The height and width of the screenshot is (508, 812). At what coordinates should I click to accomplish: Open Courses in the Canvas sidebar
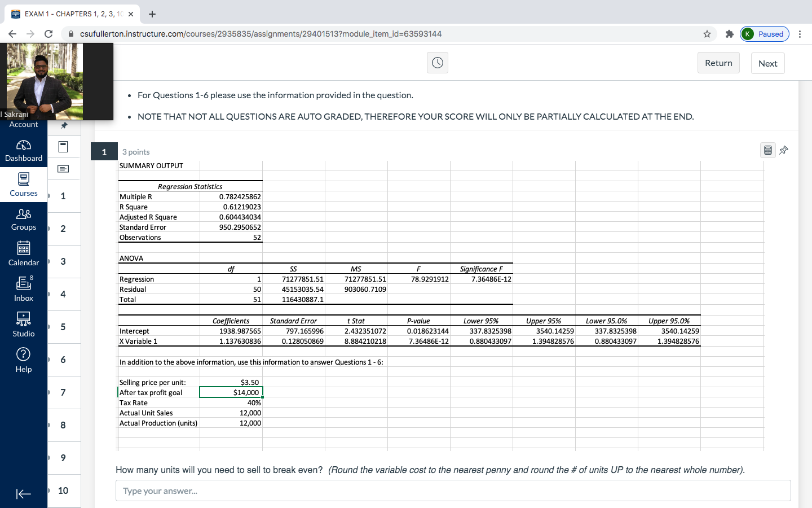[24, 185]
